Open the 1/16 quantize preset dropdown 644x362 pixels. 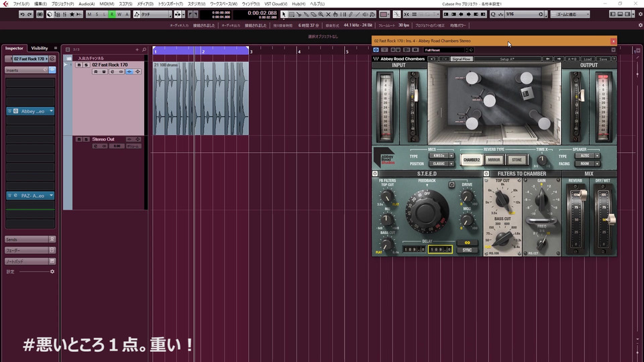(525, 14)
